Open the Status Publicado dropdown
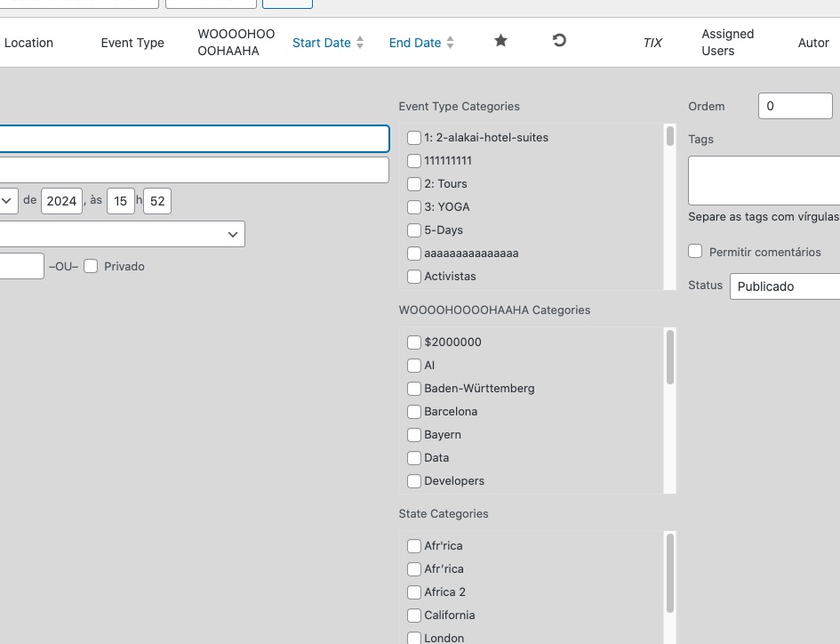Screen dimensions: 840x644 pyautogui.click(x=785, y=286)
